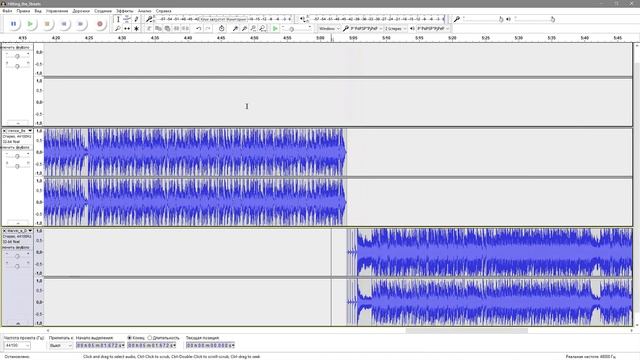Click the Trim audio icon
Viewport: 640px width, 360px height.
coord(176,29)
